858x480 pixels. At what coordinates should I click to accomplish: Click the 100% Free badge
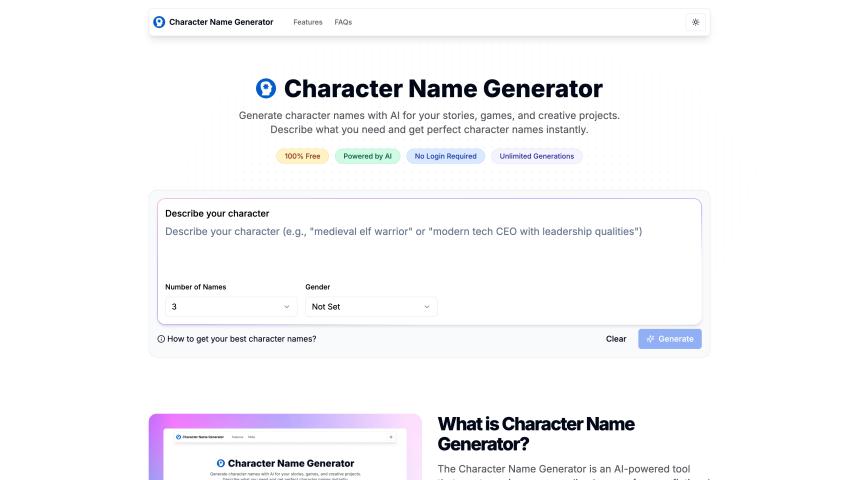(302, 156)
